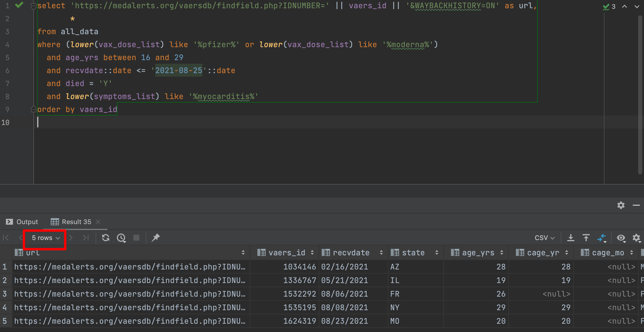Reload the result set data
The image size is (644, 332).
click(x=106, y=238)
